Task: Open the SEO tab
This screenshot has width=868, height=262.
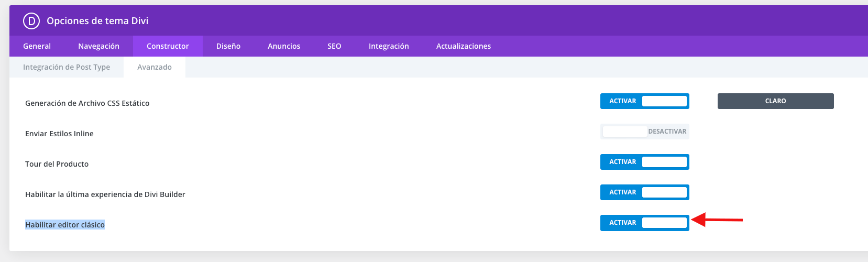Action: 334,46
